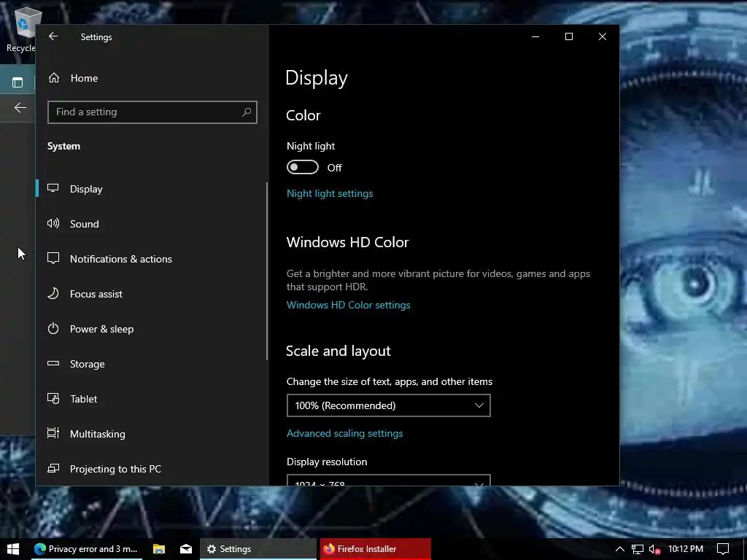Image resolution: width=747 pixels, height=560 pixels.
Task: Select the Display monitor icon in sidebar
Action: pos(53,188)
